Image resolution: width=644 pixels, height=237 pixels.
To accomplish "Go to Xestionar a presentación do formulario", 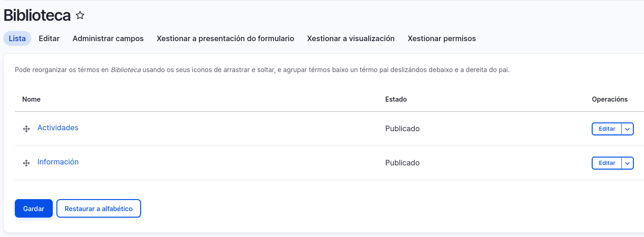I will pos(225,38).
